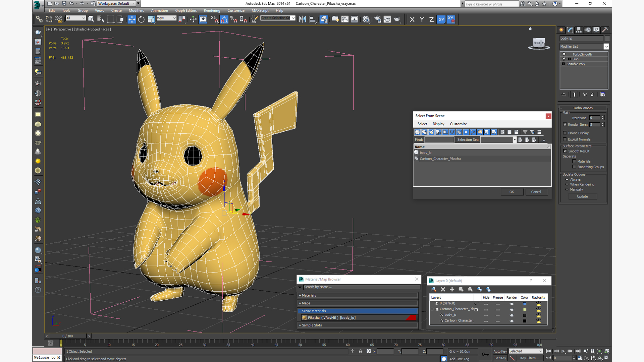Click the blue color swatch of 0 (default) layer
The image size is (644, 362).
click(524, 304)
